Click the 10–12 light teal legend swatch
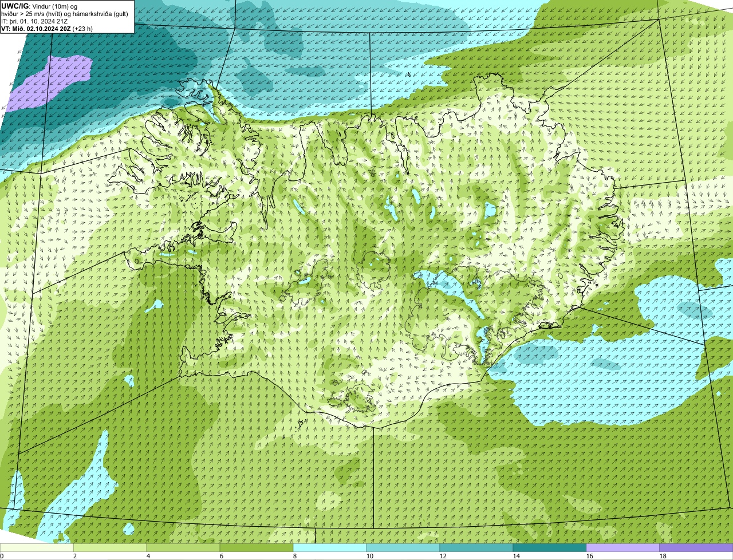The width and height of the screenshot is (733, 560). point(403,548)
